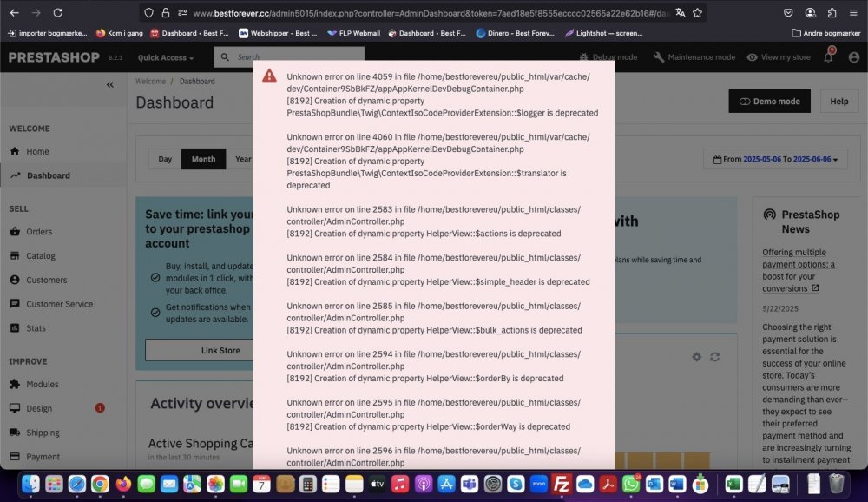Click the Debug mode bug icon
This screenshot has width=868, height=502.
583,57
